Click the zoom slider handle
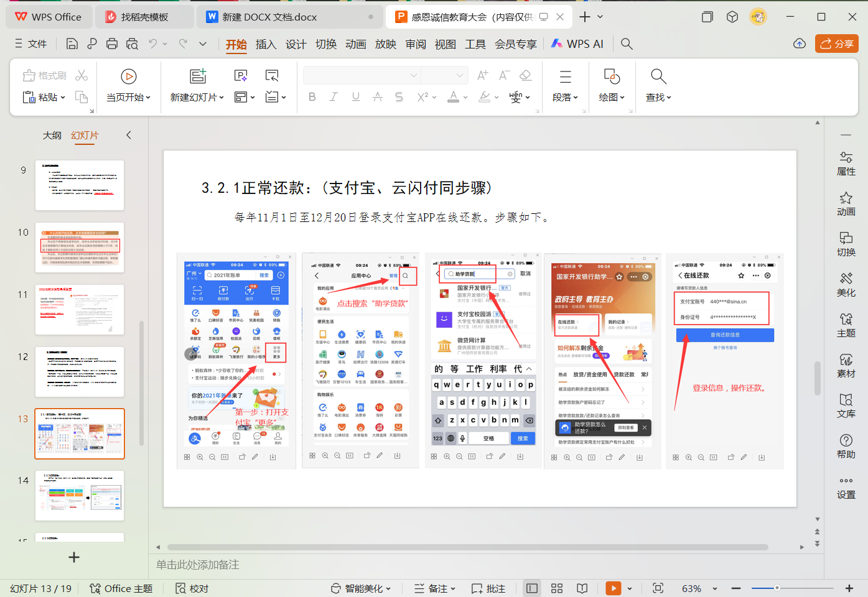Viewport: 868px width, 597px height. click(x=777, y=588)
